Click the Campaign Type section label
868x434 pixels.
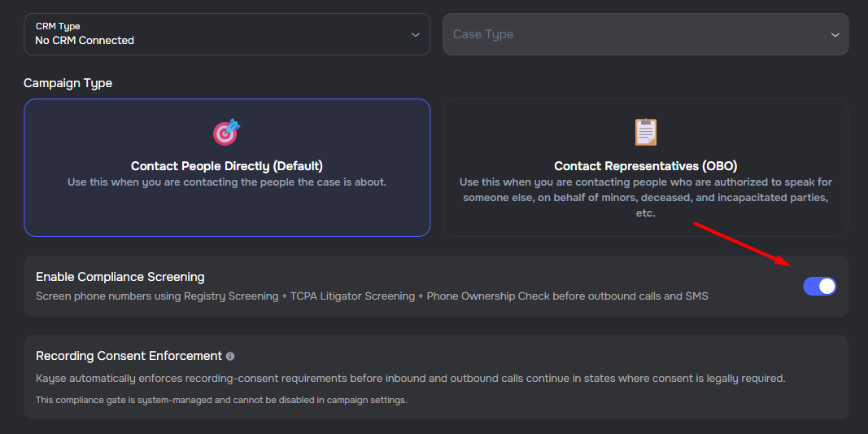pos(68,83)
